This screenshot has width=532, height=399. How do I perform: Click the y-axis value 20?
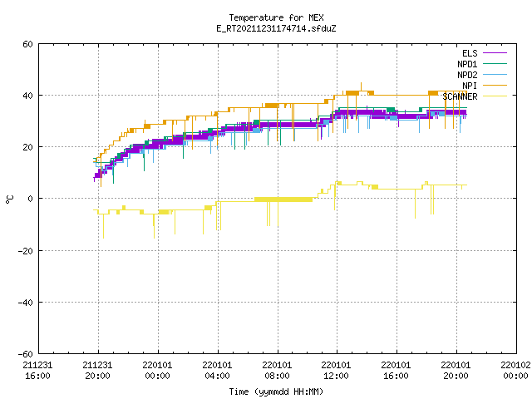[27, 147]
